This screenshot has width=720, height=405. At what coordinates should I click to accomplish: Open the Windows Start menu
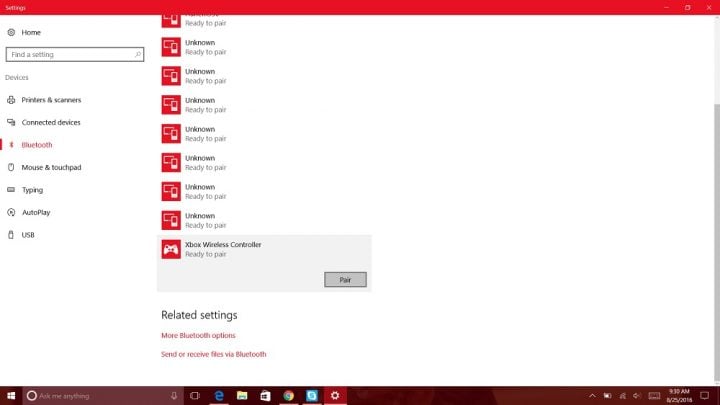tap(11, 396)
